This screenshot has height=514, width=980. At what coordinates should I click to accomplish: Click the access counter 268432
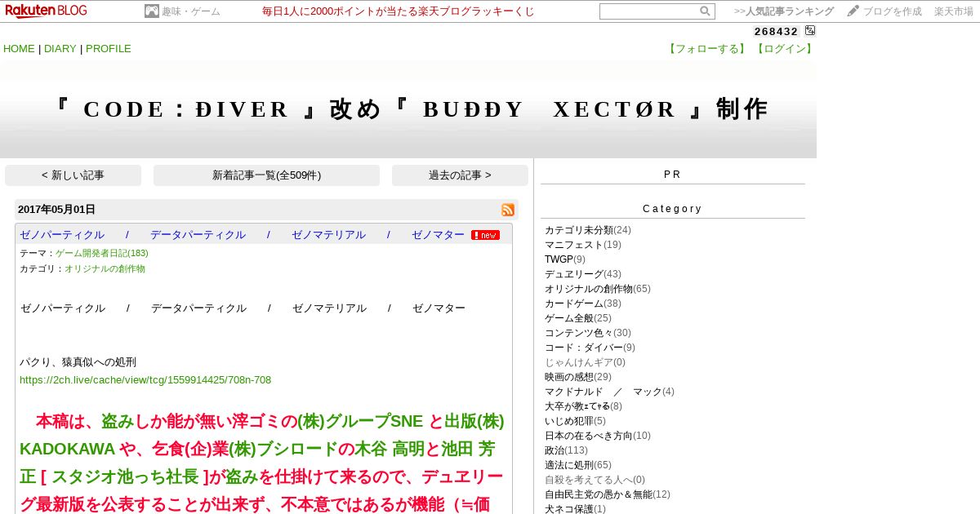click(x=776, y=31)
